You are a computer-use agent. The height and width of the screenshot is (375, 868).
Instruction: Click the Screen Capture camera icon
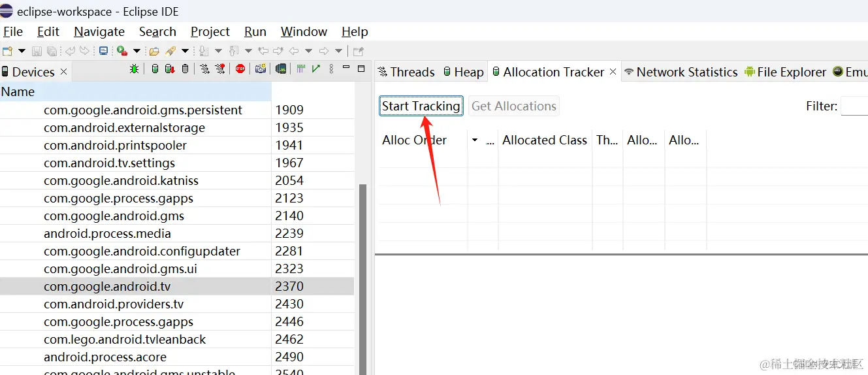[261, 69]
